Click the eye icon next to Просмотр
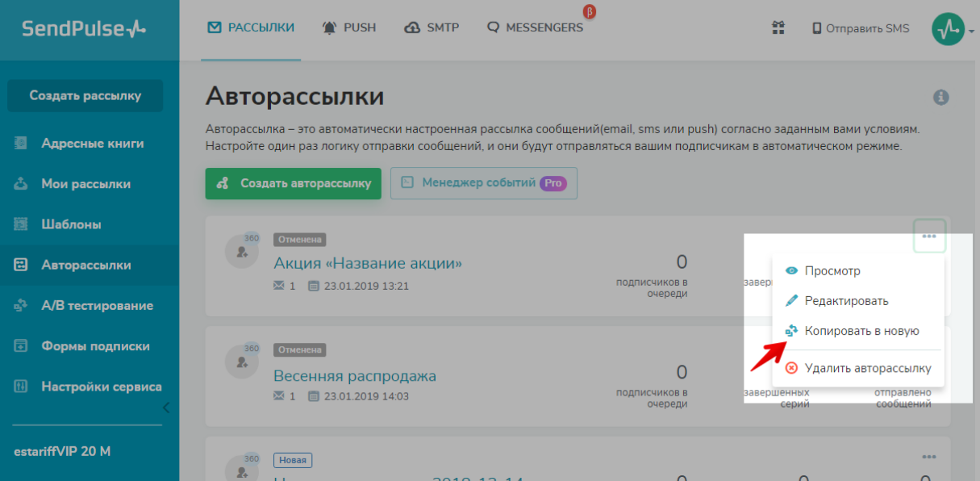 click(793, 271)
